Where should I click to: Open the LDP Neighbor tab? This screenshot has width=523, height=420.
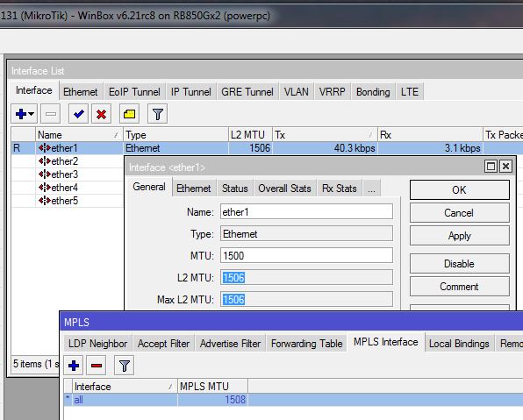click(x=97, y=344)
